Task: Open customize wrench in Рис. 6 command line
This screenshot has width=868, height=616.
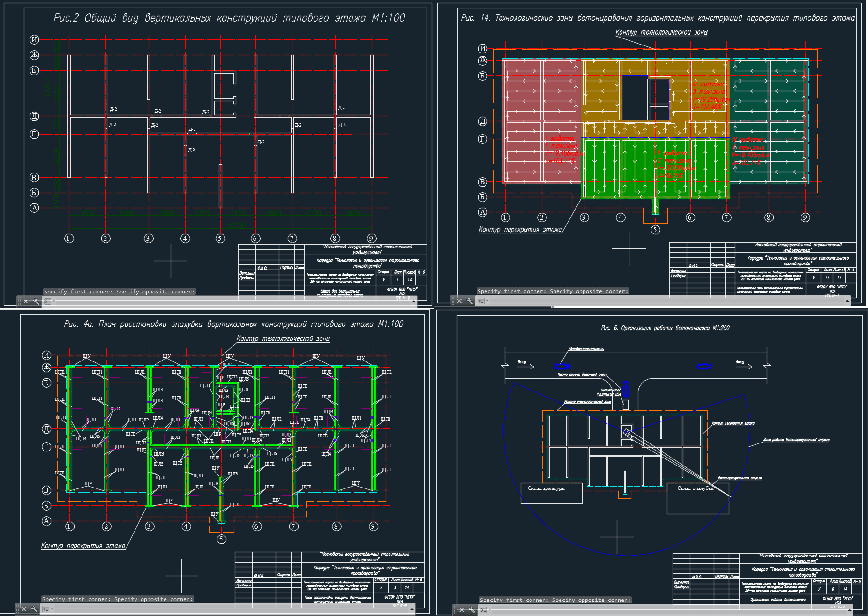Action: click(471, 610)
